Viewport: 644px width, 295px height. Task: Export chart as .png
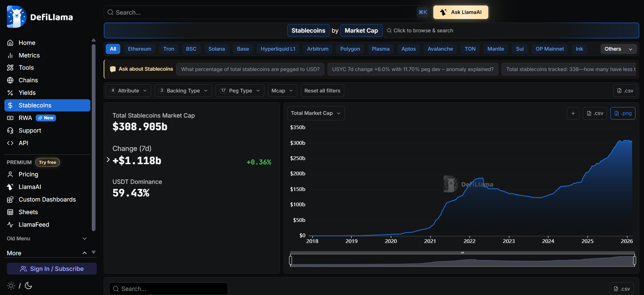click(623, 114)
